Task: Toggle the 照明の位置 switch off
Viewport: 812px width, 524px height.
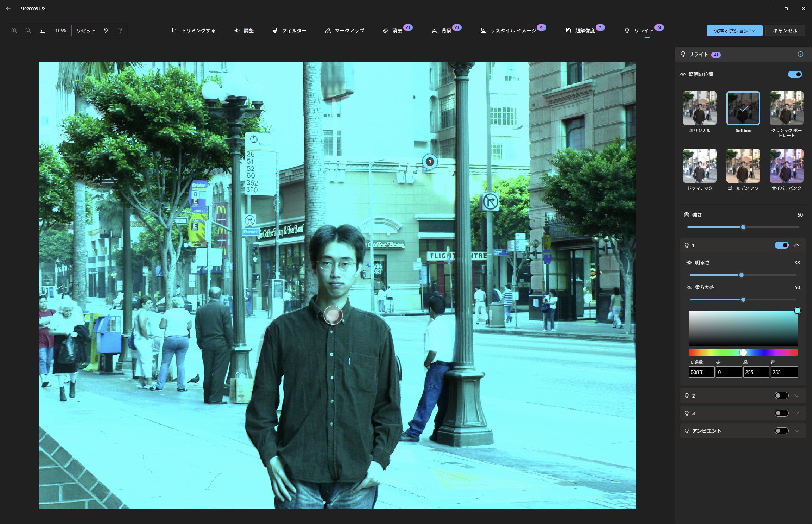Action: pos(795,74)
